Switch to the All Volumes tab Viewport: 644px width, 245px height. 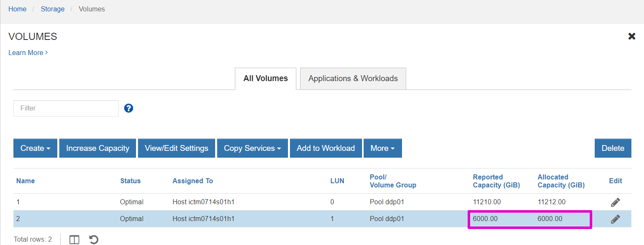[266, 79]
